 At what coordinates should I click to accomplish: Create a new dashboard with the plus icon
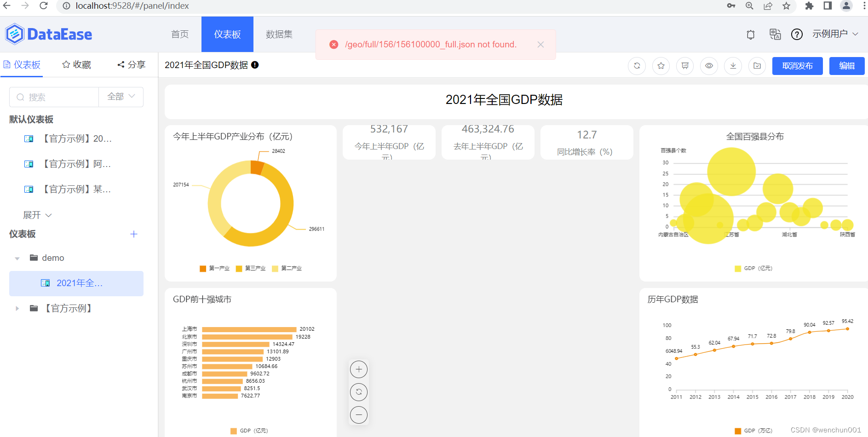[133, 234]
